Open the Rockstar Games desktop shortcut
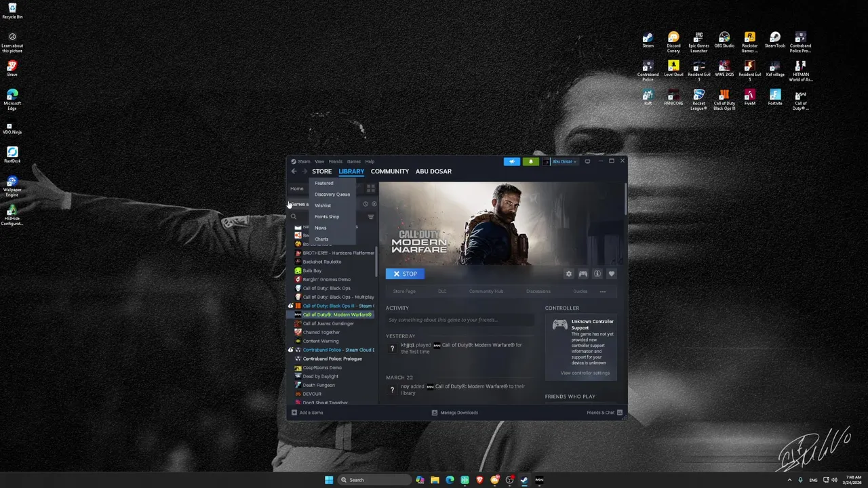Viewport: 868px width, 488px height. [x=749, y=42]
